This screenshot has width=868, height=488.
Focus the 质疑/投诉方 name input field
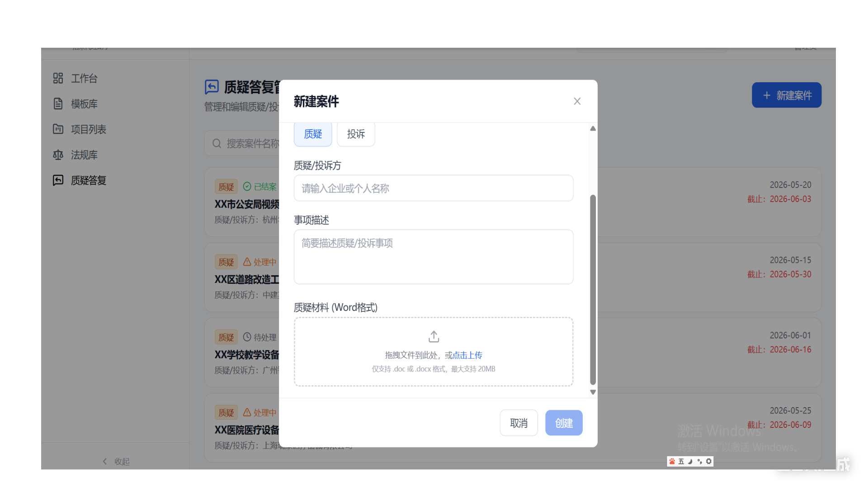[434, 188]
